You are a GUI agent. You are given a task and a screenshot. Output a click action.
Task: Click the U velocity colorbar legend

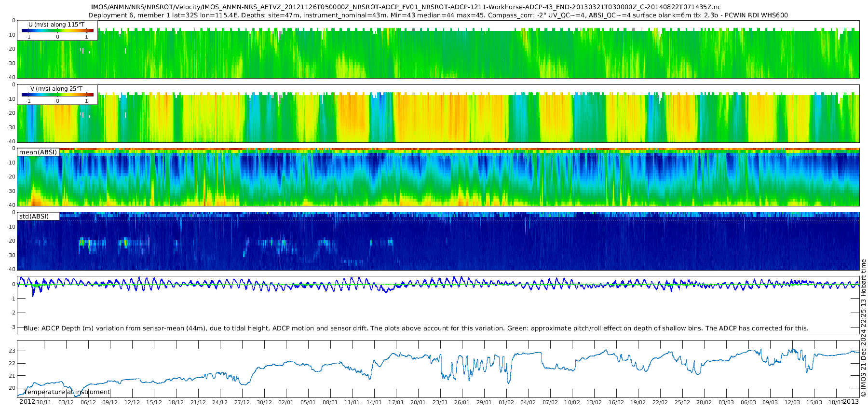(x=57, y=30)
